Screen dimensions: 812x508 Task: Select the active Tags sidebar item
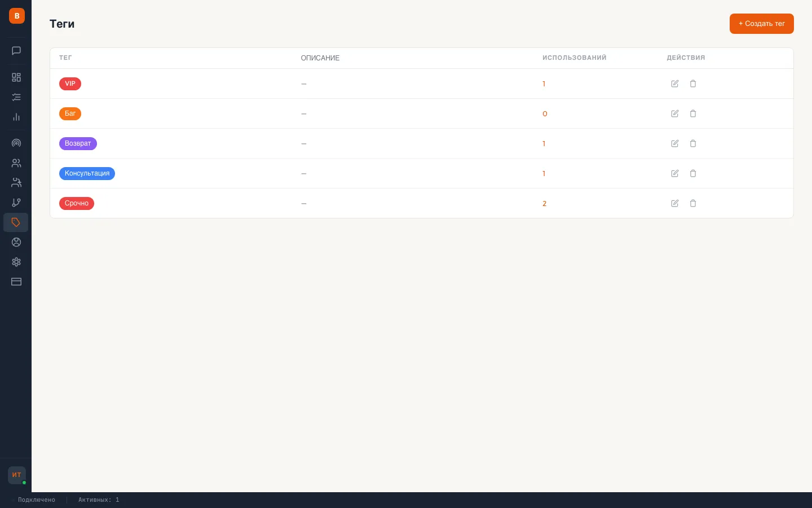16,222
